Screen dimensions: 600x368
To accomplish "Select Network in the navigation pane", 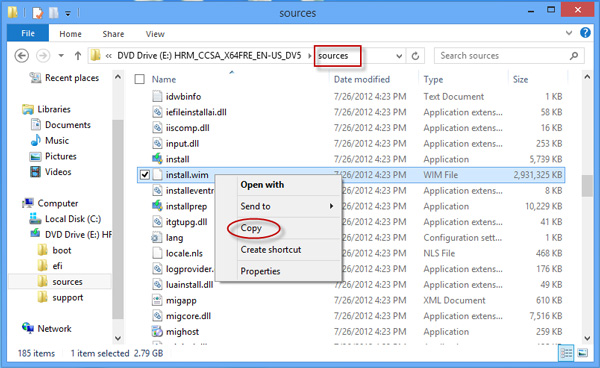I will [x=54, y=329].
